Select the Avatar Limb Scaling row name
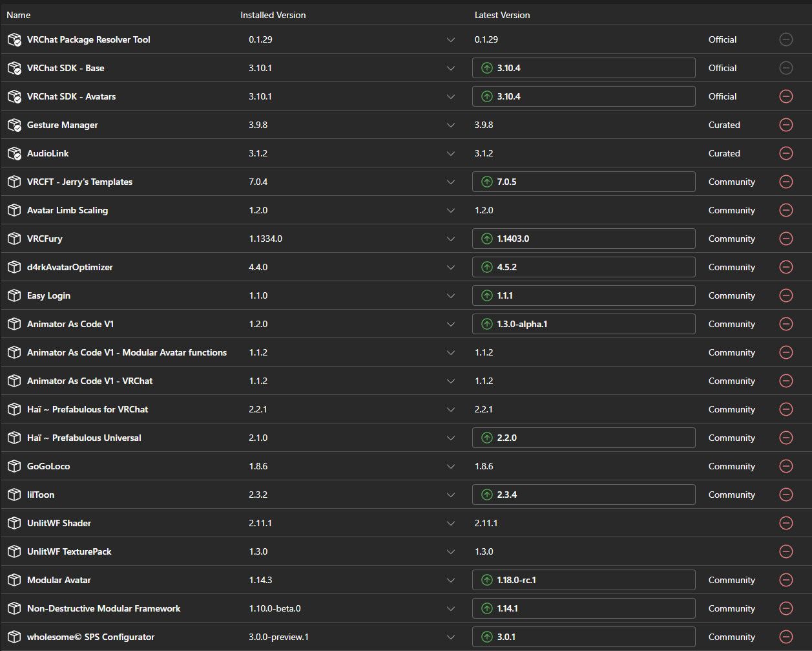 click(67, 210)
